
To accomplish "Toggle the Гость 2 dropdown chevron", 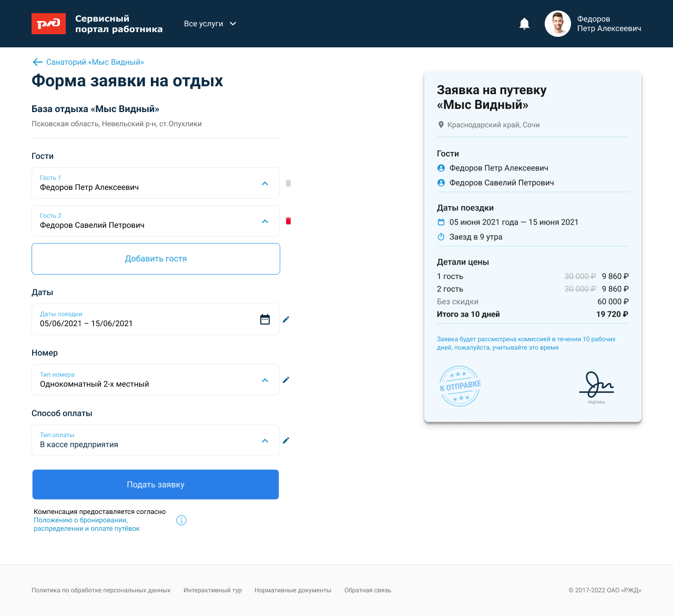I will [265, 221].
